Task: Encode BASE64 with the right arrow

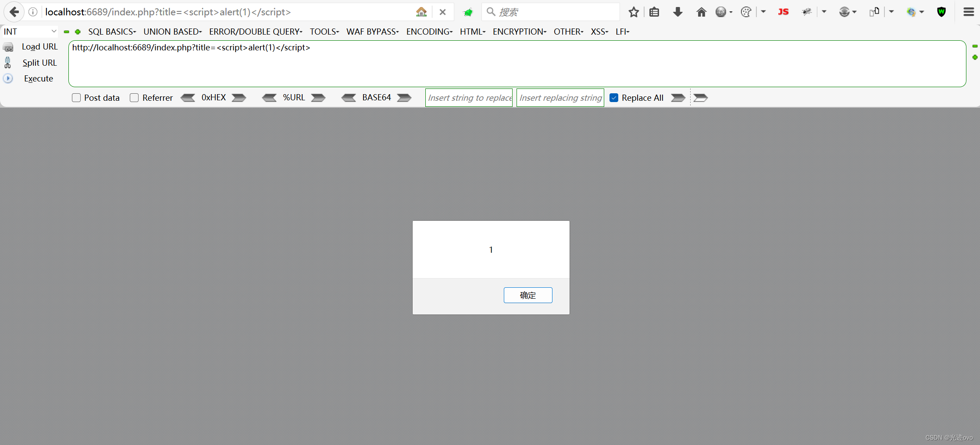Action: point(404,98)
